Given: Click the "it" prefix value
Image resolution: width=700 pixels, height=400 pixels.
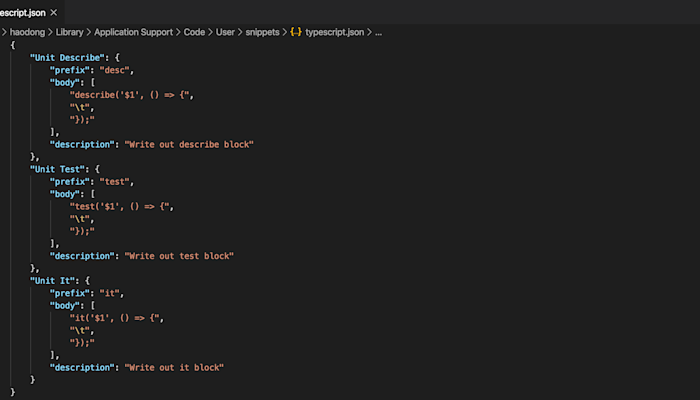Looking at the screenshot, I should click(109, 293).
